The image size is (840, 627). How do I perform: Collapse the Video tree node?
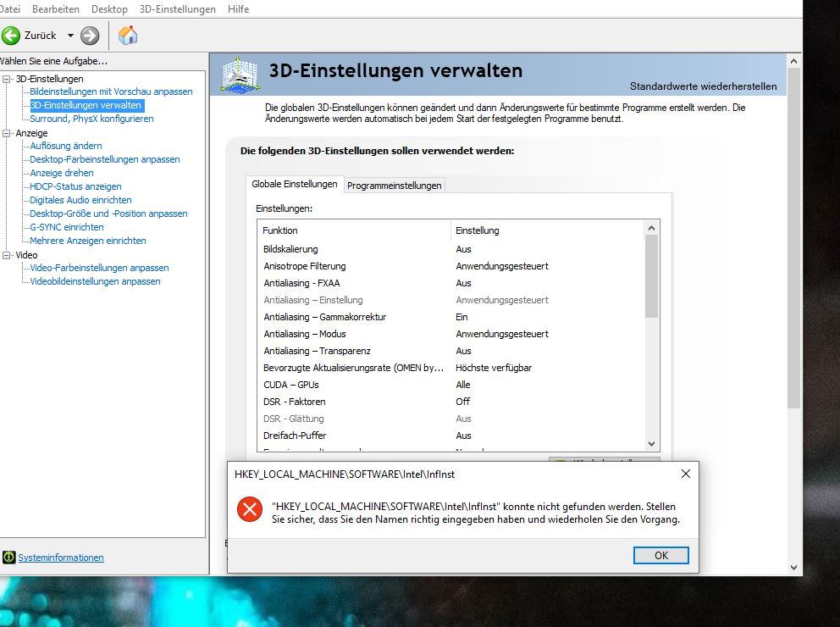click(x=7, y=255)
